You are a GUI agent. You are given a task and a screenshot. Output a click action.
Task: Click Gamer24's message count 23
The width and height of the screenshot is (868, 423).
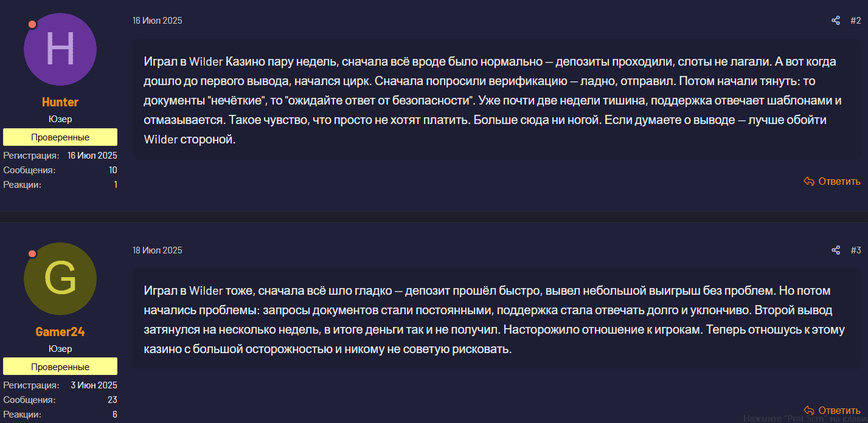tap(112, 400)
